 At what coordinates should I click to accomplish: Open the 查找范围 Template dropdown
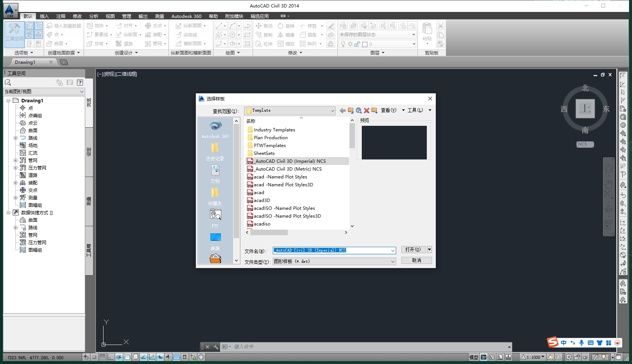click(x=332, y=111)
